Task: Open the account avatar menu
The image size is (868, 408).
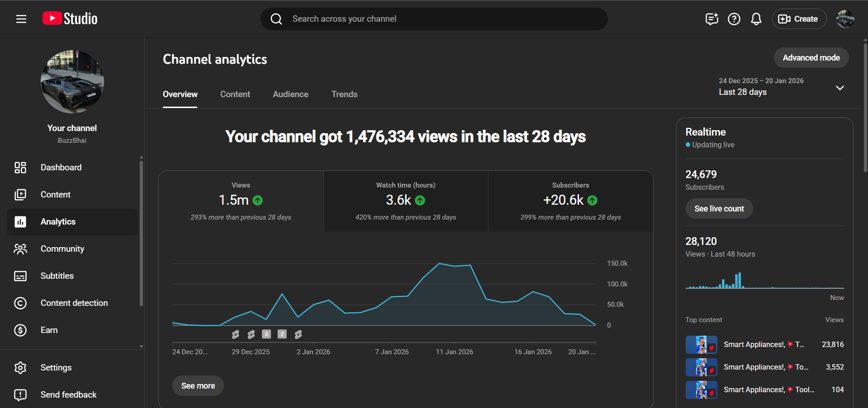Action: (x=845, y=19)
